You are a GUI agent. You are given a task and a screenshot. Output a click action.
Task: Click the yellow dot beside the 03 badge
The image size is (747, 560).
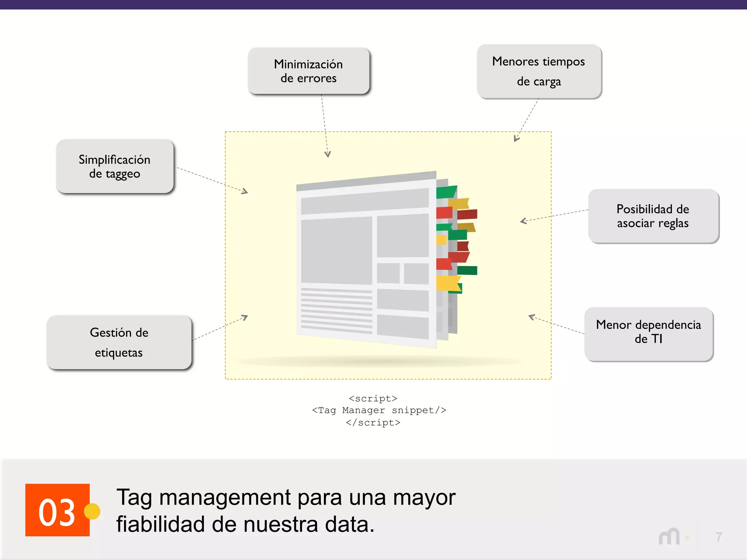tap(92, 511)
